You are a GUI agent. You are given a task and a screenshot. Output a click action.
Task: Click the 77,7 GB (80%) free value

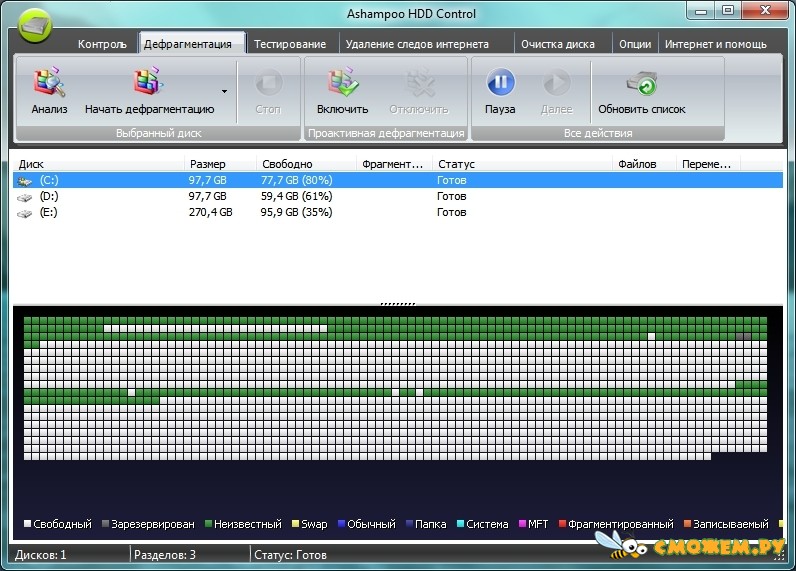(x=296, y=180)
